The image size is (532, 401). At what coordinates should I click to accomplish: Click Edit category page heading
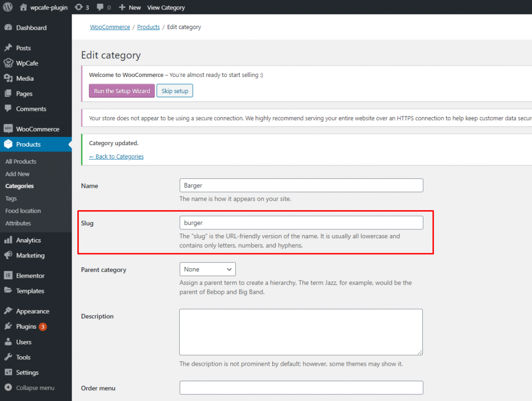(x=111, y=55)
